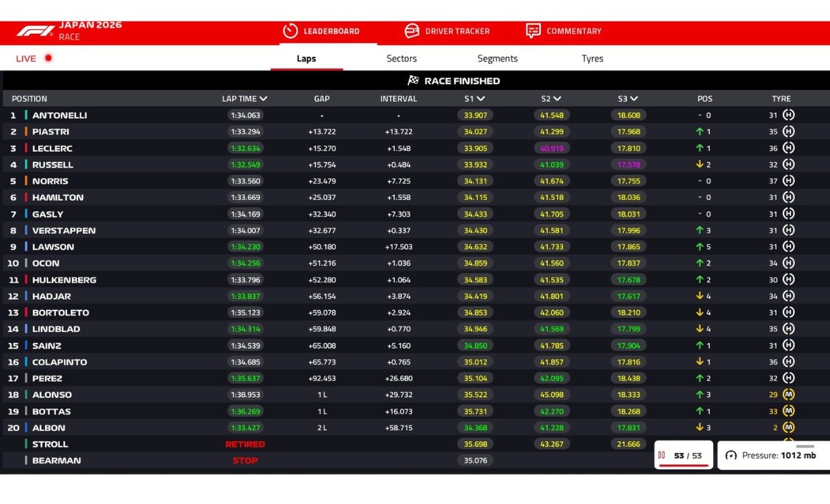The width and height of the screenshot is (830, 504).
Task: Select driver Verstappen in the leaderboard
Action: (x=64, y=230)
